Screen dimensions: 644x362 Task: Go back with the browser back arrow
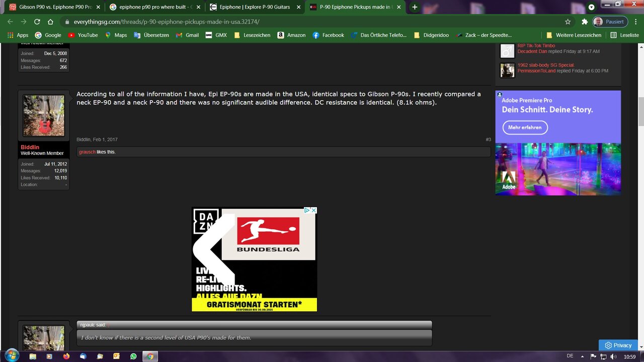point(10,22)
